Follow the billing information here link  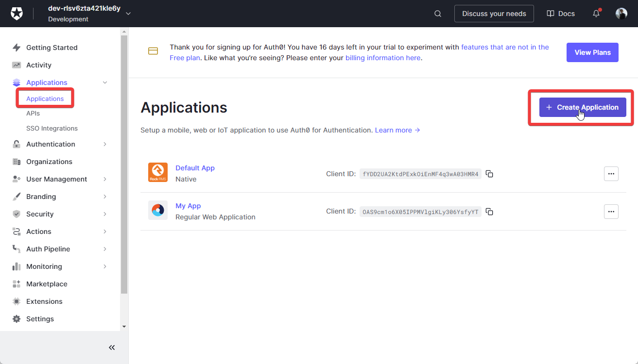[383, 58]
